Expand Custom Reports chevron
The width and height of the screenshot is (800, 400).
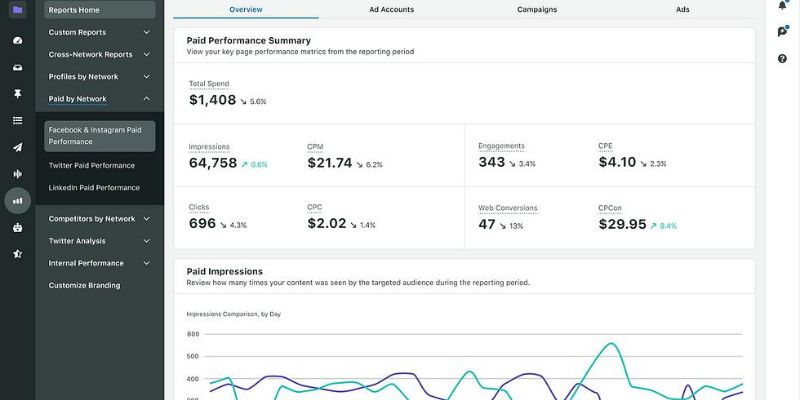146,32
